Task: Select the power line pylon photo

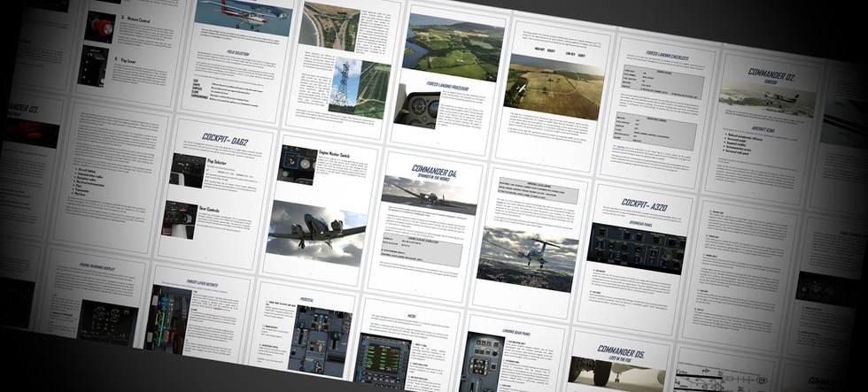Action: coord(346,87)
